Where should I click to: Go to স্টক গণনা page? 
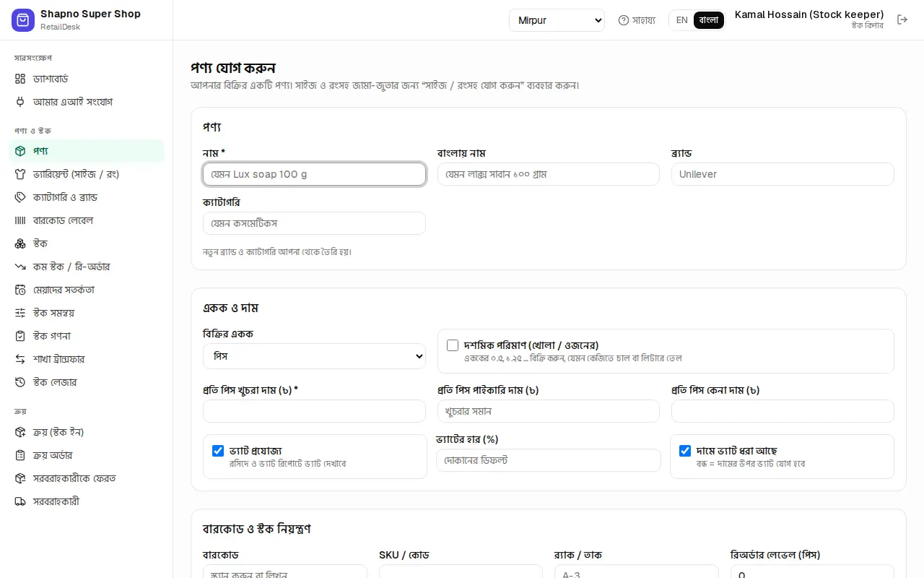(87, 336)
